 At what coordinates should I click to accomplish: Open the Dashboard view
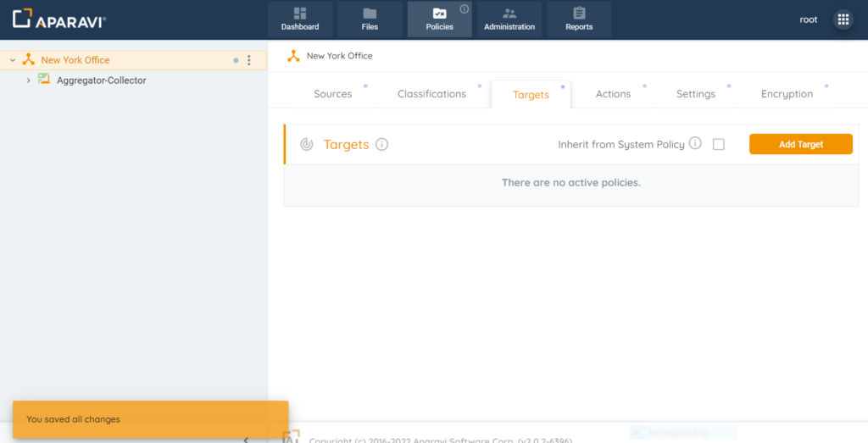(300, 19)
